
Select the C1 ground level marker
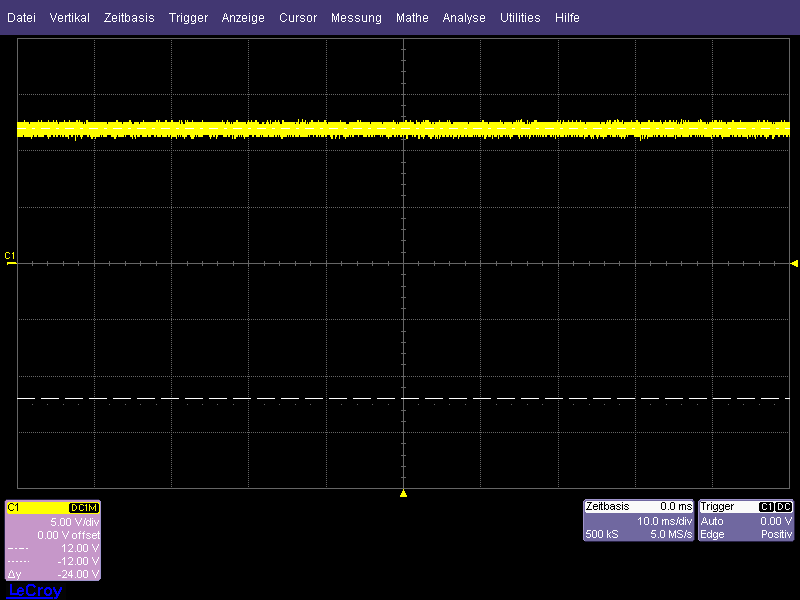tap(10, 259)
